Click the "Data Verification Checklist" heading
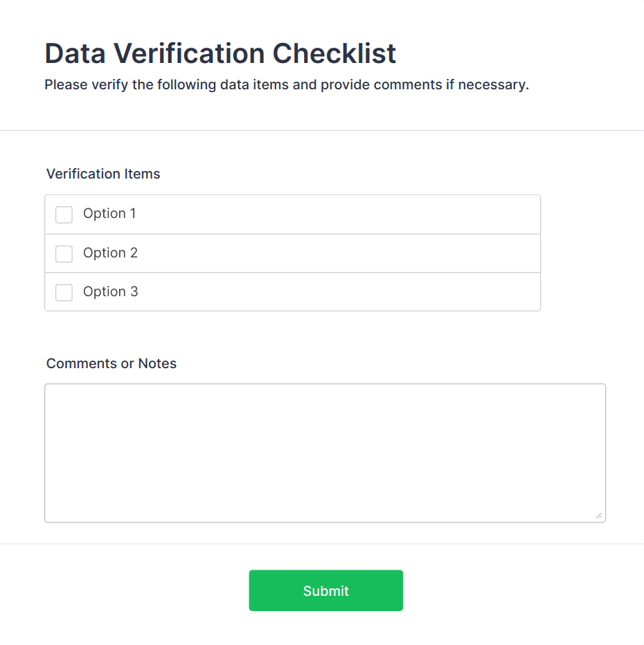The image size is (644, 645). click(x=220, y=54)
